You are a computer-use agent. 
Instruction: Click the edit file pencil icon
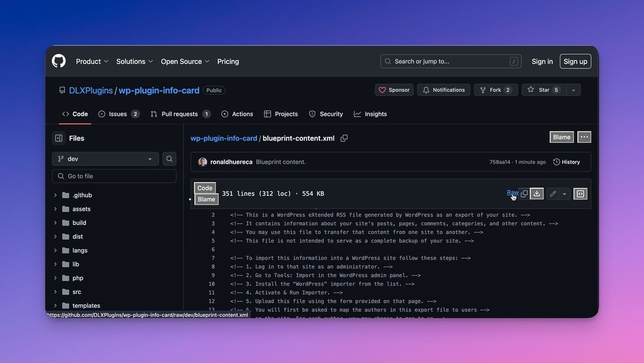click(553, 194)
